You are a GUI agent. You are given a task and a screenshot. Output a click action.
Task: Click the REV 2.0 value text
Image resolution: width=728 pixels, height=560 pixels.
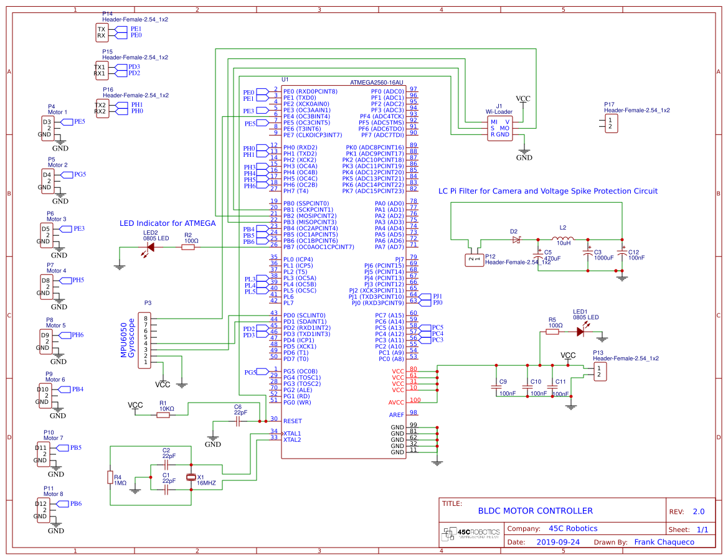click(697, 511)
